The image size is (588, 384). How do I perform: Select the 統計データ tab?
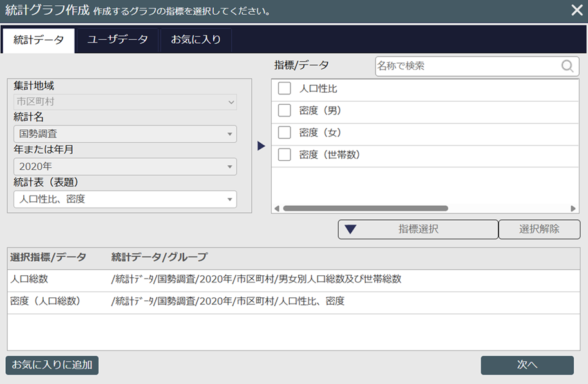click(x=39, y=40)
